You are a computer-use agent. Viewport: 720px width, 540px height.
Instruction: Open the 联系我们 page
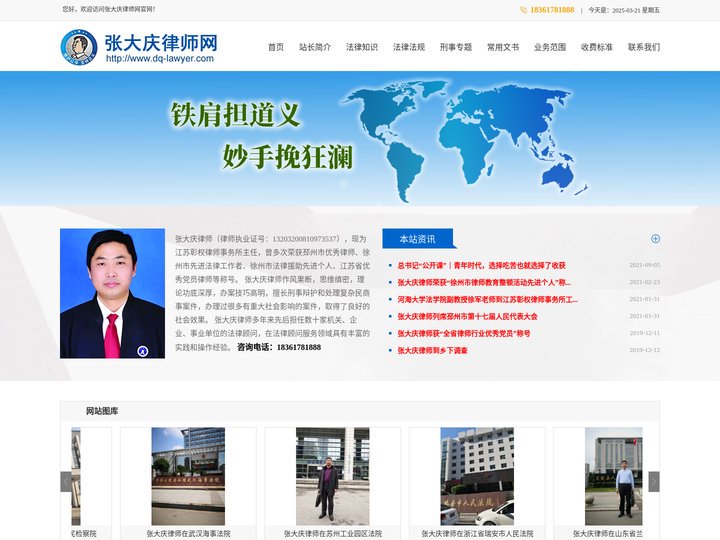[644, 47]
